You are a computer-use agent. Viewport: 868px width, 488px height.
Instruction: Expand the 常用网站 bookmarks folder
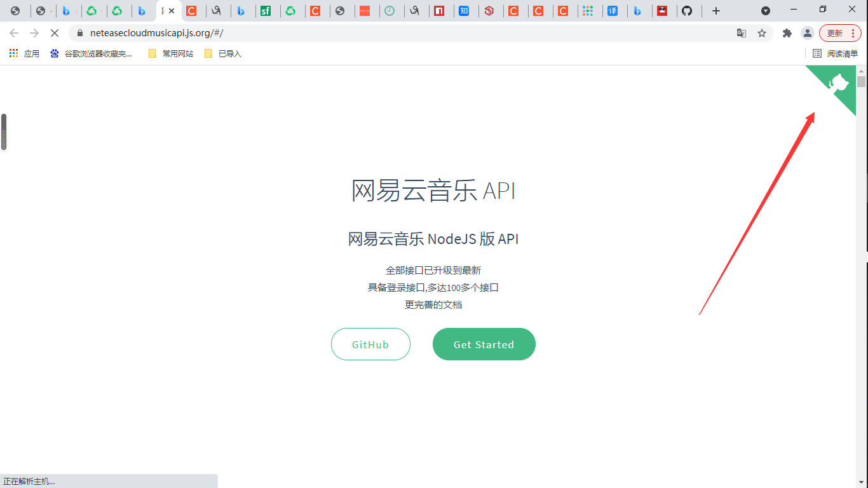(170, 53)
